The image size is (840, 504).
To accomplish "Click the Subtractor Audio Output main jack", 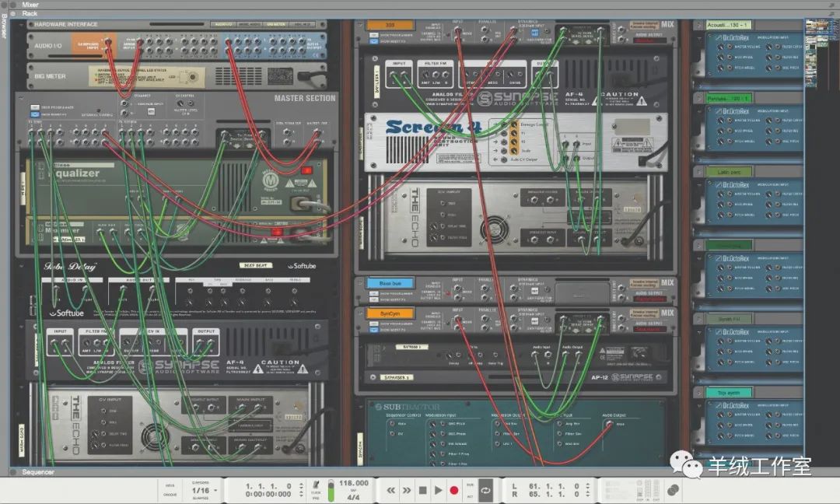I will [608, 424].
